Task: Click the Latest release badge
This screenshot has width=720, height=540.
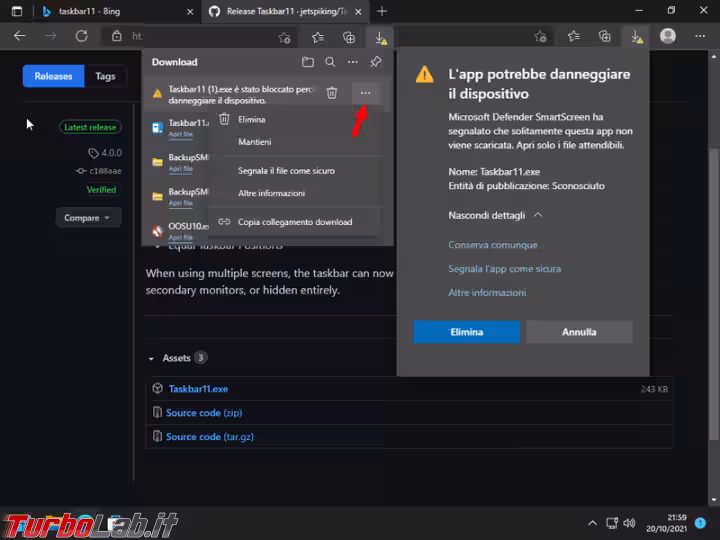Action: point(90,127)
